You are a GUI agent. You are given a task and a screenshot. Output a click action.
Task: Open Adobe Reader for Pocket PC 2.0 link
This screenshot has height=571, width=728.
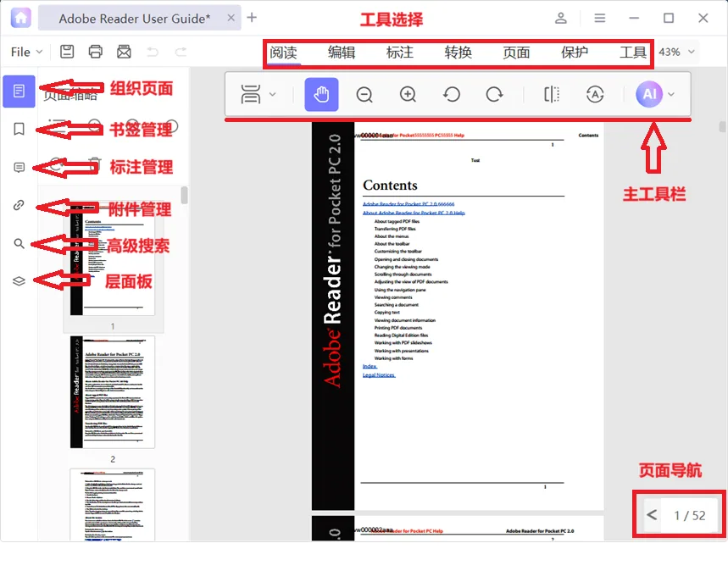tap(408, 204)
